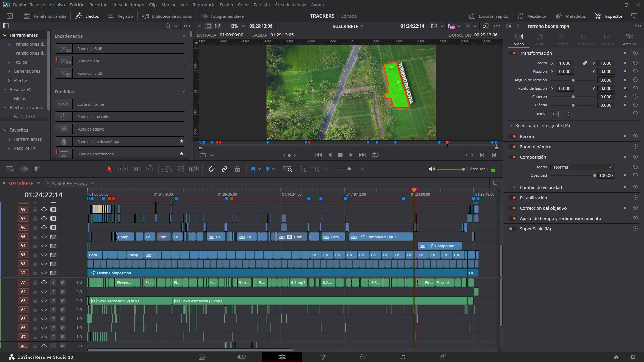
Task: Toggle timeline snapping magnet icon
Action: (211, 169)
